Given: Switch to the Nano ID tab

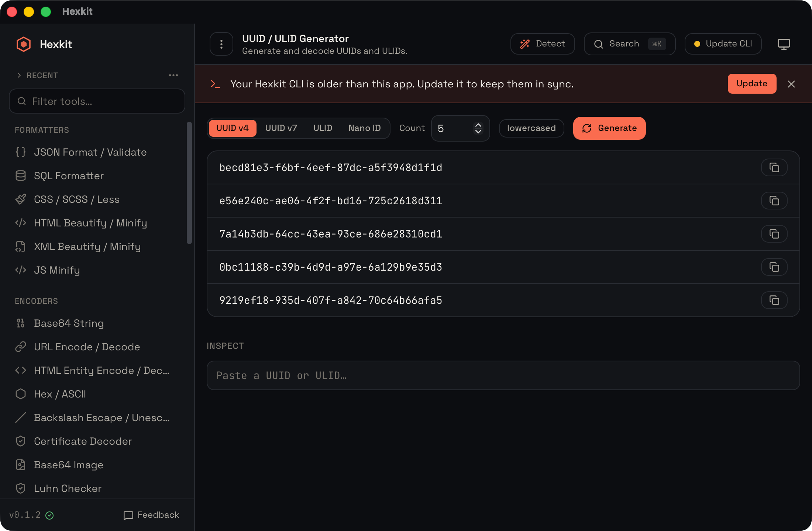Looking at the screenshot, I should (x=364, y=128).
